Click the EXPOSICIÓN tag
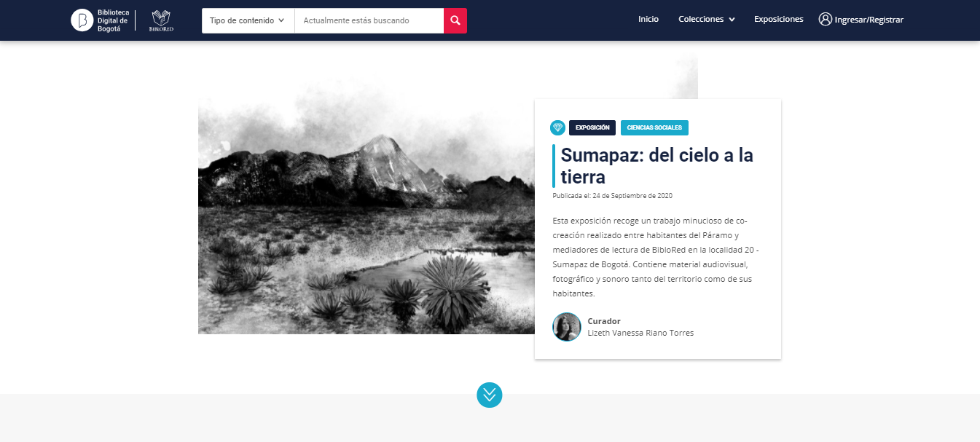This screenshot has height=442, width=980. [x=592, y=127]
